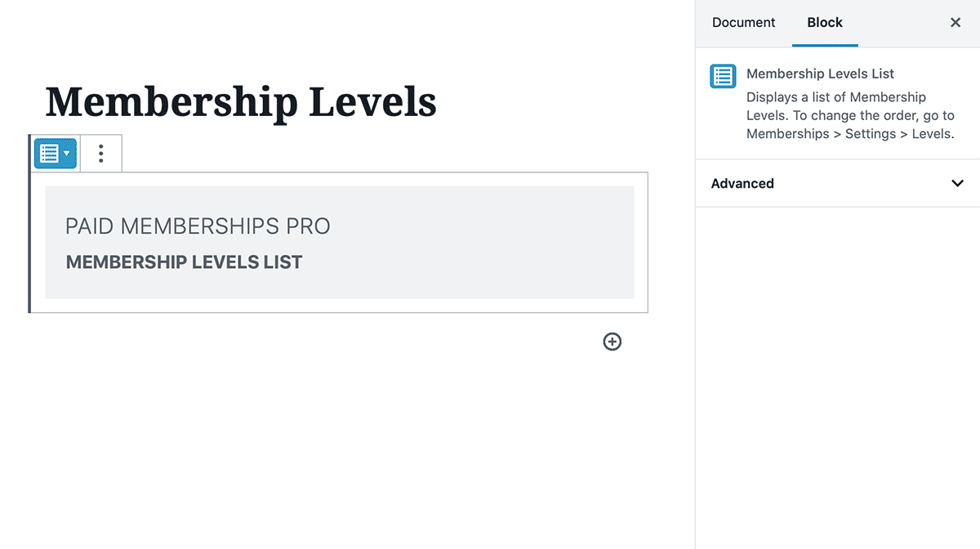The height and width of the screenshot is (549, 980).
Task: Switch to the Document tab
Action: (744, 23)
